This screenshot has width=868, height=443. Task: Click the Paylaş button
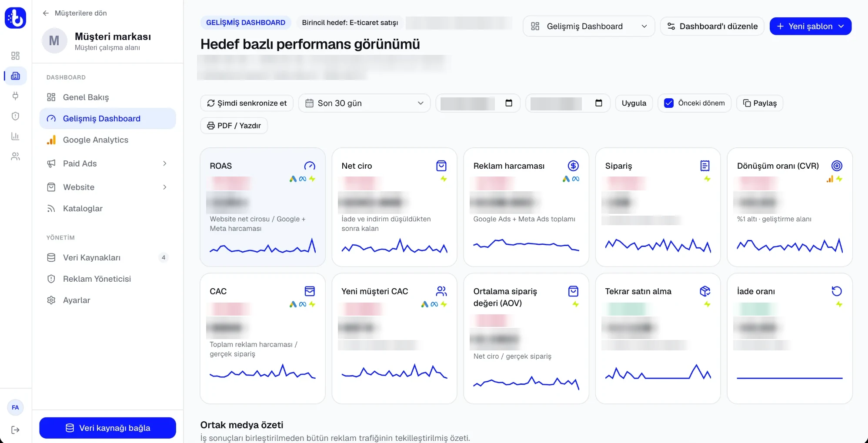760,103
